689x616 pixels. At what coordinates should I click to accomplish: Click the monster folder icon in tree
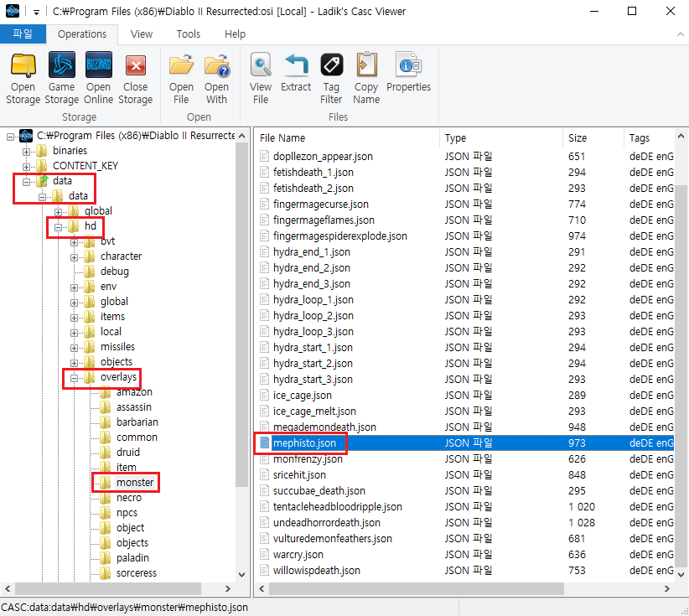tap(105, 483)
